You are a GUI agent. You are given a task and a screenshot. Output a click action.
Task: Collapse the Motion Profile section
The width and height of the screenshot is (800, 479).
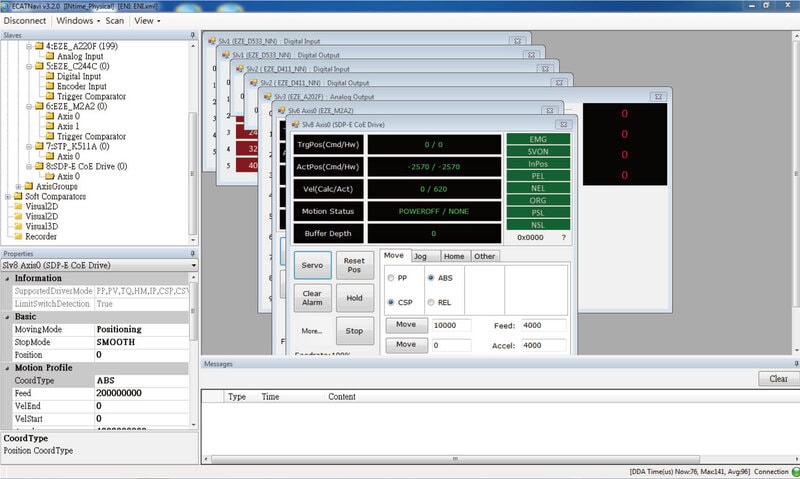click(x=7, y=368)
